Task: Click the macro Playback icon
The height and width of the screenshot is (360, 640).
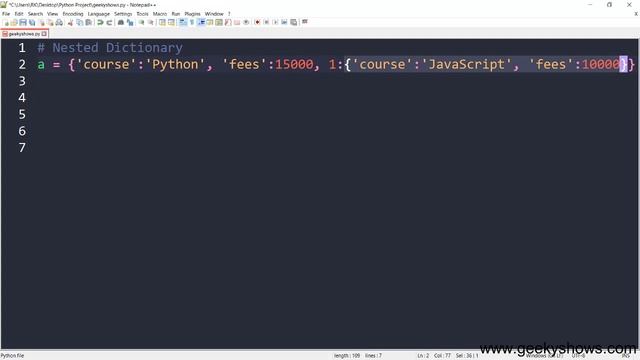Action: click(275, 22)
